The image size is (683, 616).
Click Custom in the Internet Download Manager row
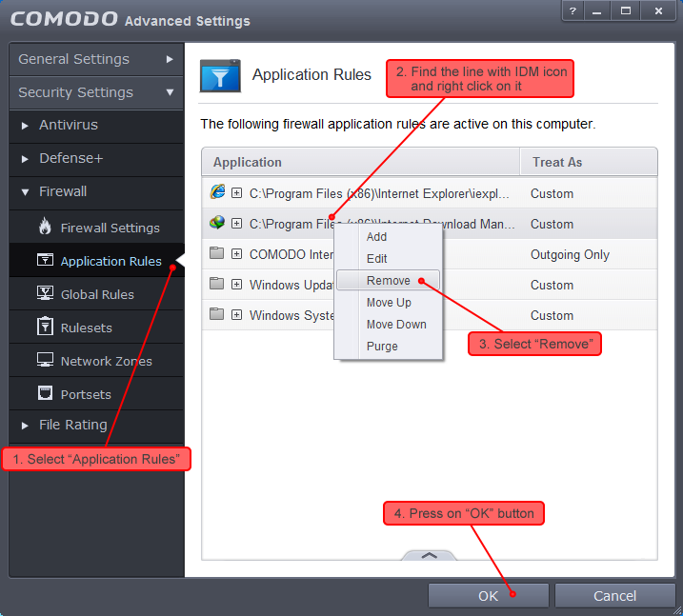[x=552, y=224]
